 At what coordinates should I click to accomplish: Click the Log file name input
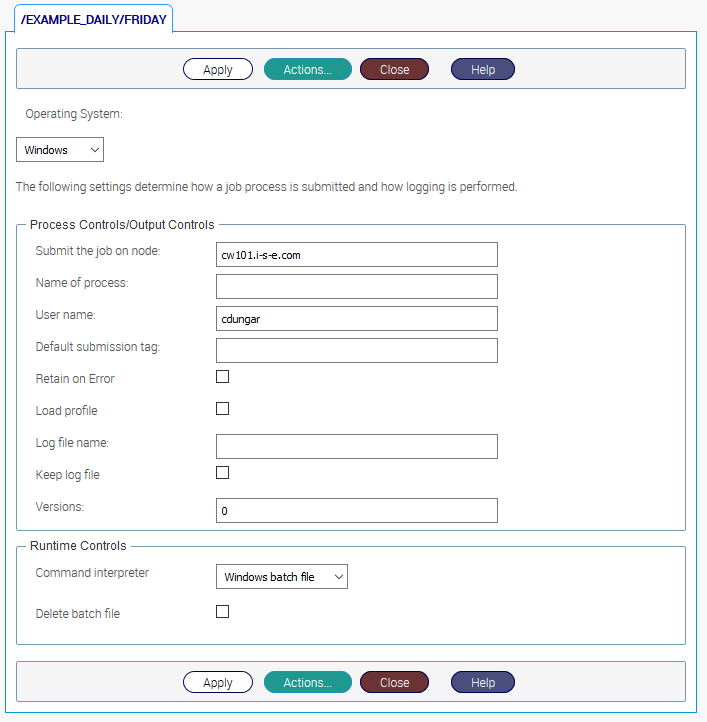(x=356, y=446)
